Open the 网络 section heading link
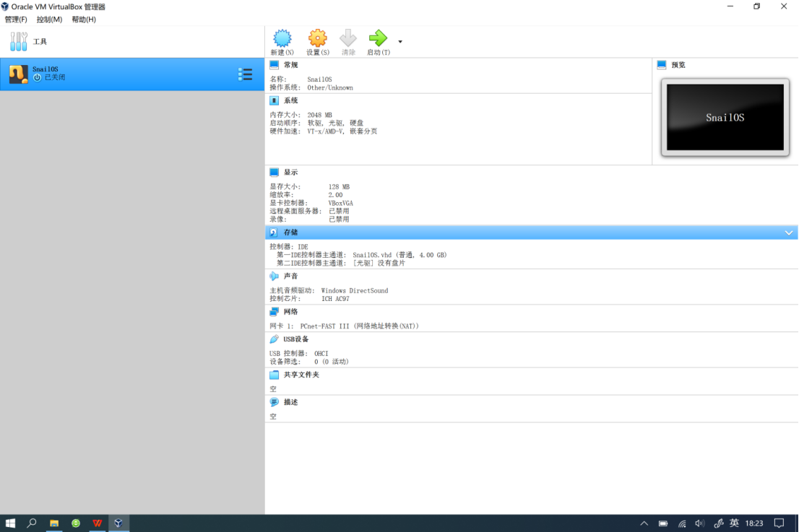The width and height of the screenshot is (799, 532). (x=290, y=312)
